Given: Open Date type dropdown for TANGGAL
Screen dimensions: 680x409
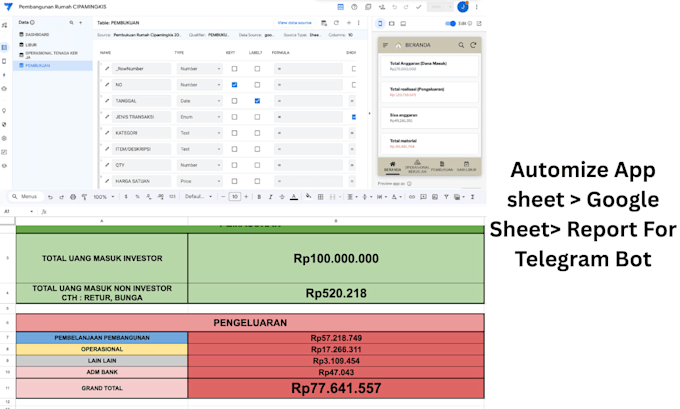Looking at the screenshot, I should 199,101.
